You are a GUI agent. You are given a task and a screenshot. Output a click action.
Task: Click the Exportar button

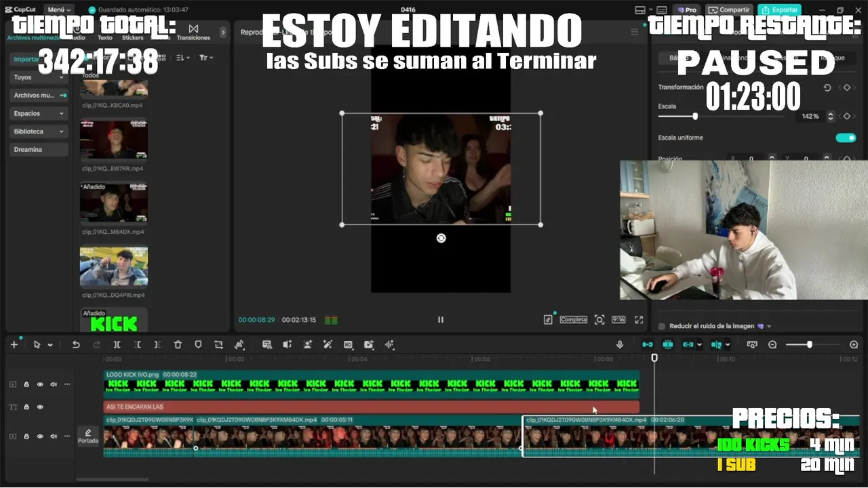779,9
